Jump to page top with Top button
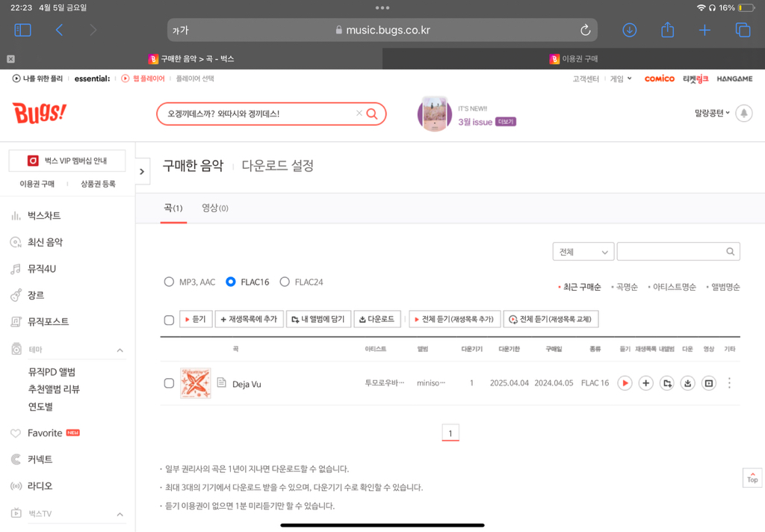Viewport: 765px width, 532px height. [x=752, y=477]
